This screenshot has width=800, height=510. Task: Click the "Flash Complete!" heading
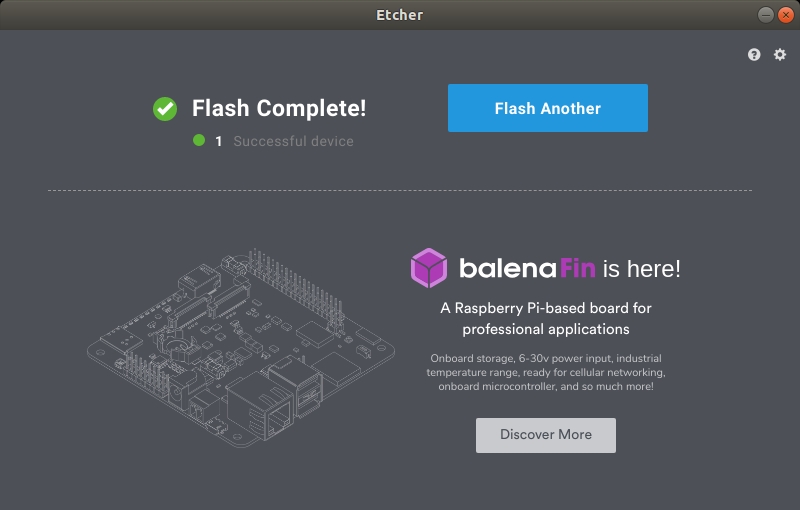(x=279, y=108)
